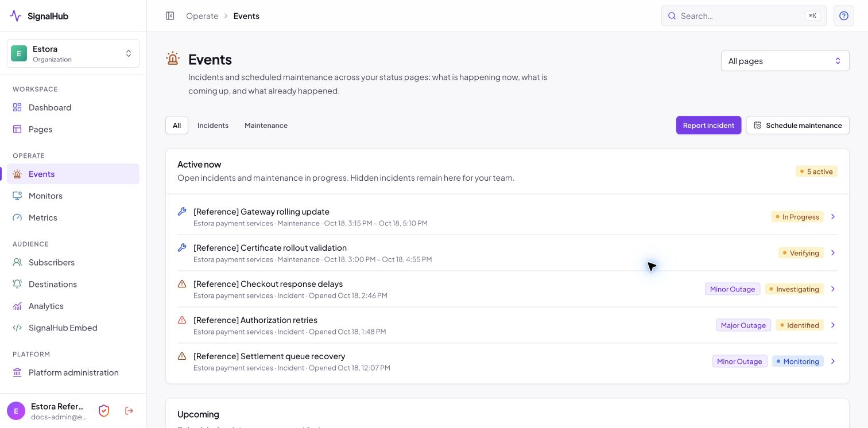Click the Identified status badge

(x=800, y=325)
